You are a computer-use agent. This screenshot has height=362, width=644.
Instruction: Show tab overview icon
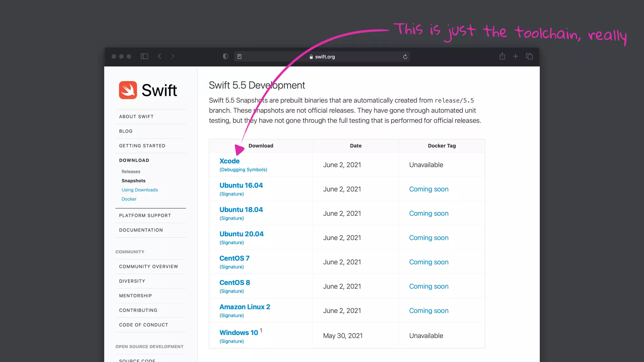point(529,56)
